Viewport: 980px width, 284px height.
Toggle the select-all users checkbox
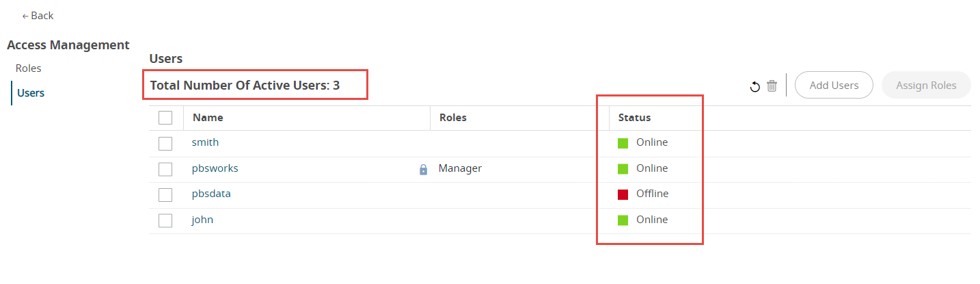165,118
